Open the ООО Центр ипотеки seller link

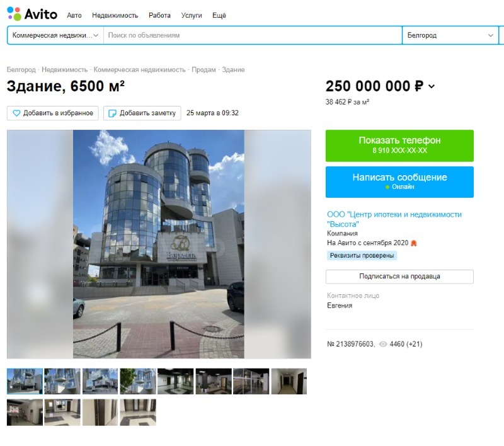pos(394,219)
